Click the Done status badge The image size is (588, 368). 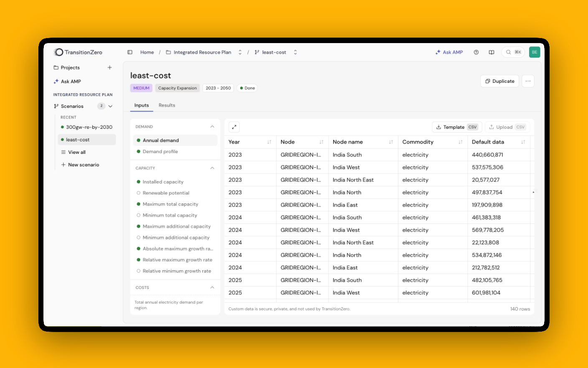[x=247, y=88]
